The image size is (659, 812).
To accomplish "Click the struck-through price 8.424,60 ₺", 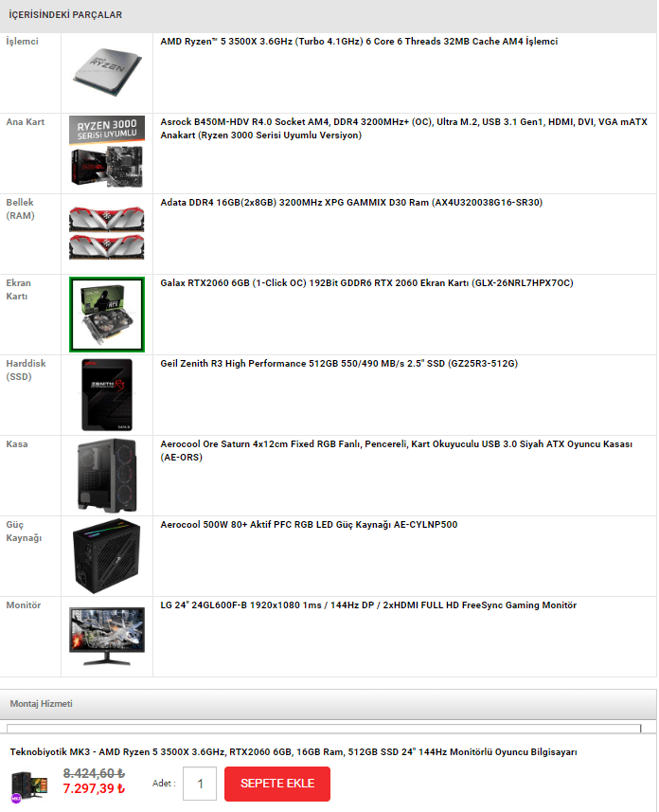I will point(94,774).
